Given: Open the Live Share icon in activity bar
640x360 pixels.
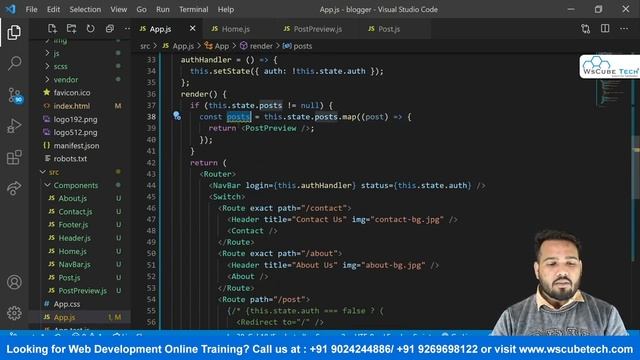Looking at the screenshot, I should (14, 188).
